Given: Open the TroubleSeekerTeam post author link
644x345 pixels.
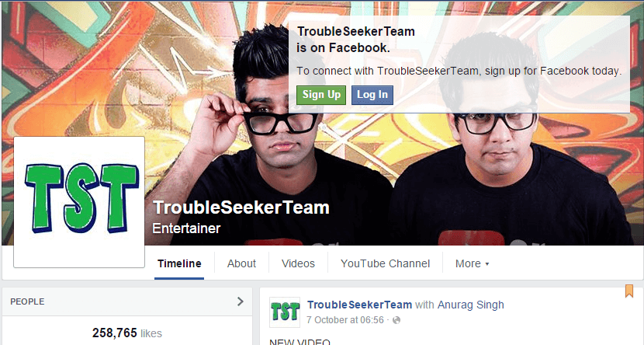Looking at the screenshot, I should click(359, 305).
